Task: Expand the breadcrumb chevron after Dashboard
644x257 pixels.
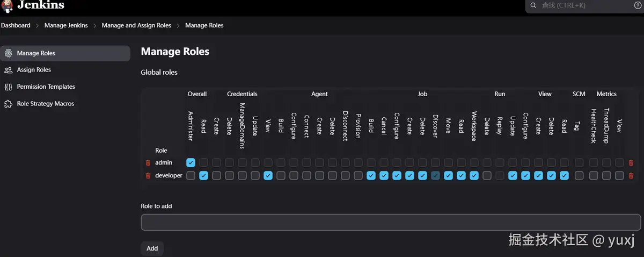Action: point(37,25)
